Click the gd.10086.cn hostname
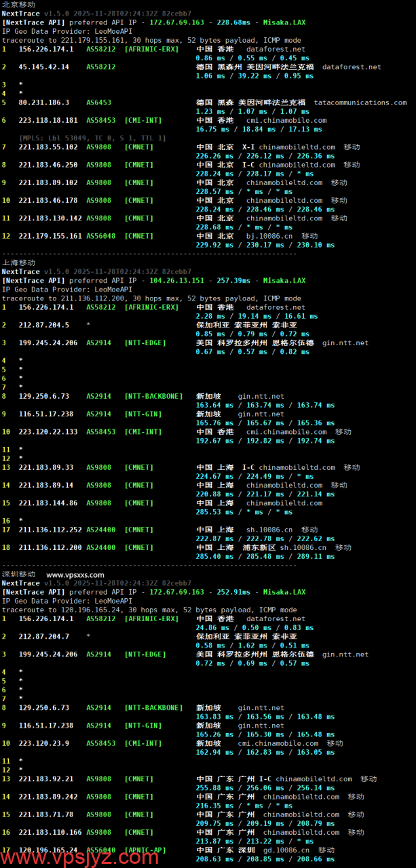 286,850
